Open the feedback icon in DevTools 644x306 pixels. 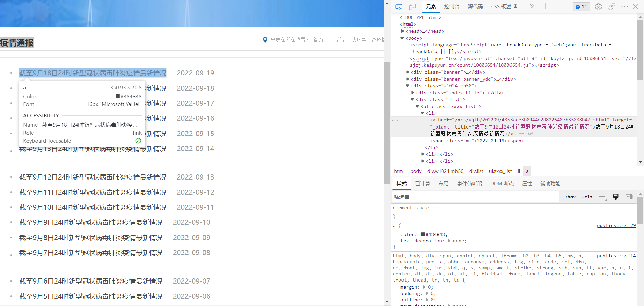(x=612, y=7)
